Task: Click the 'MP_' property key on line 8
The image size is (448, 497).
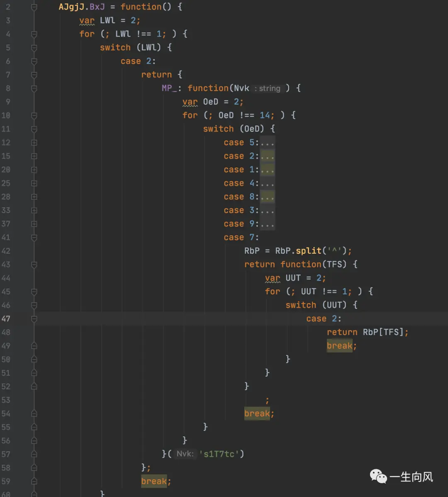Action: 169,88
